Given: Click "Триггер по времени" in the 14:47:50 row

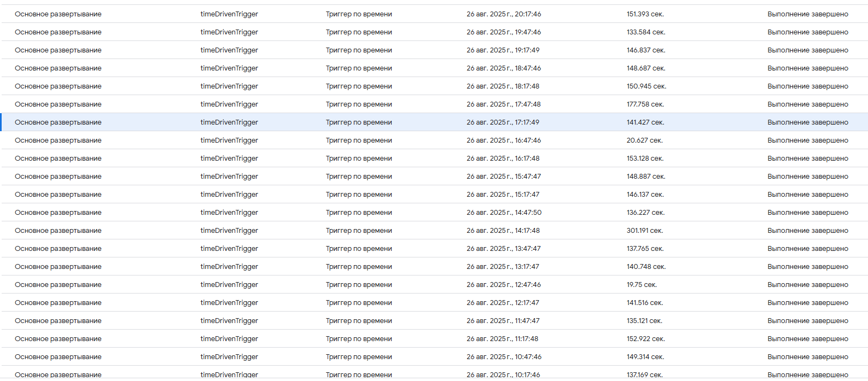Looking at the screenshot, I should tap(359, 213).
